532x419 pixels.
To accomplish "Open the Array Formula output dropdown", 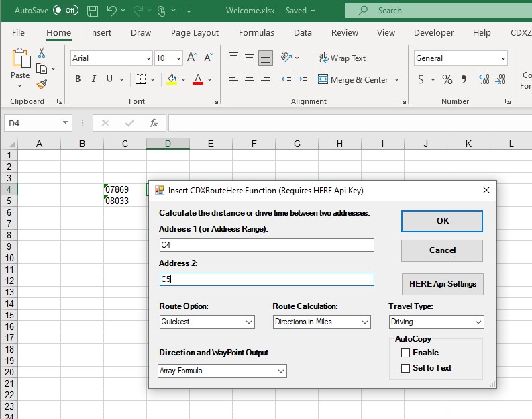I will 281,371.
